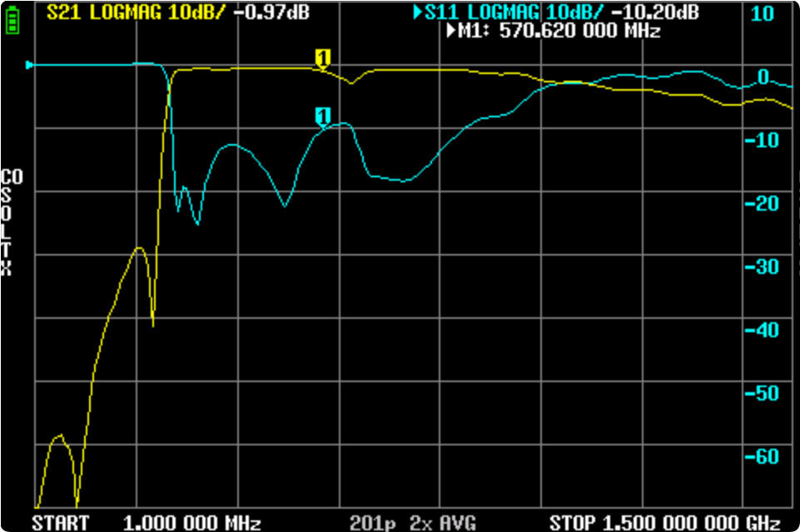This screenshot has width=800, height=532.
Task: Click the -10.20dB S11 marker value
Action: [654, 12]
